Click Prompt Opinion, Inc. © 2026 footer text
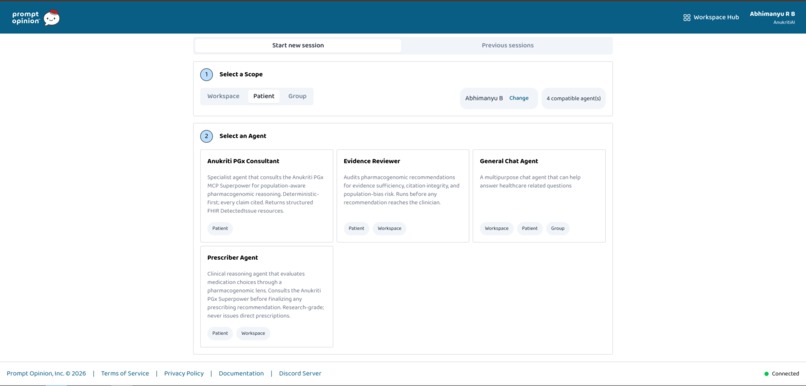 pyautogui.click(x=46, y=374)
